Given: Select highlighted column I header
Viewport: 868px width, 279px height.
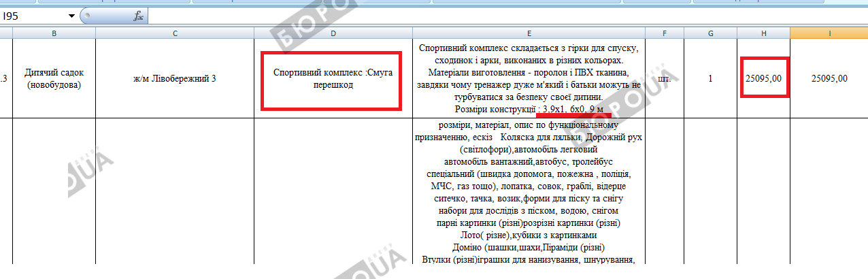Looking at the screenshot, I should pos(829,33).
